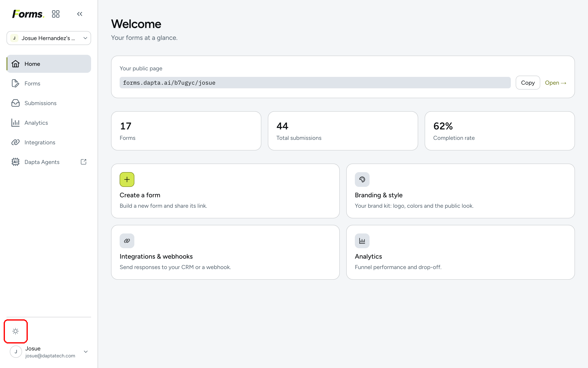Open Integrations in the sidebar
Image resolution: width=588 pixels, height=368 pixels.
(49, 142)
